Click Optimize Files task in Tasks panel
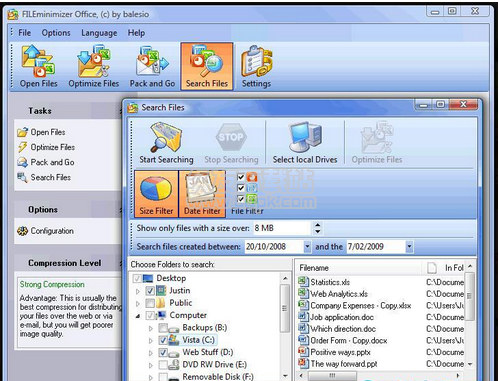This screenshot has height=381, width=499. pos(46,147)
